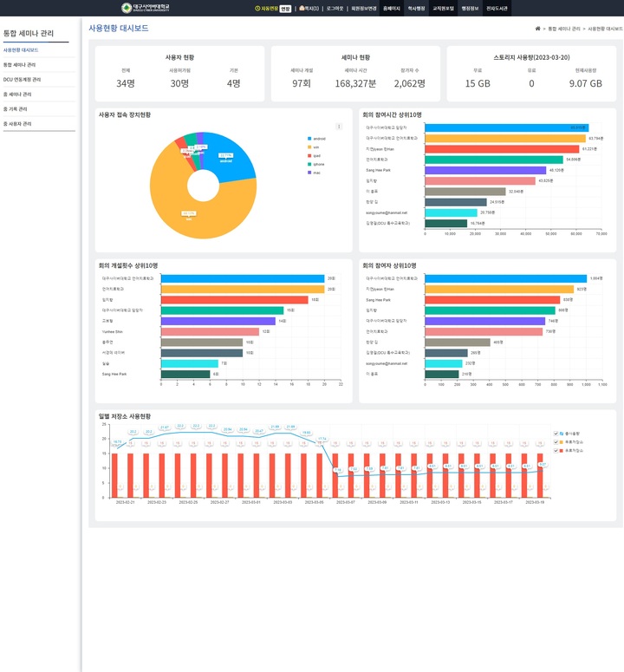Image resolution: width=624 pixels, height=672 pixels.
Task: Toggle the mac legend marker
Action: pos(309,173)
